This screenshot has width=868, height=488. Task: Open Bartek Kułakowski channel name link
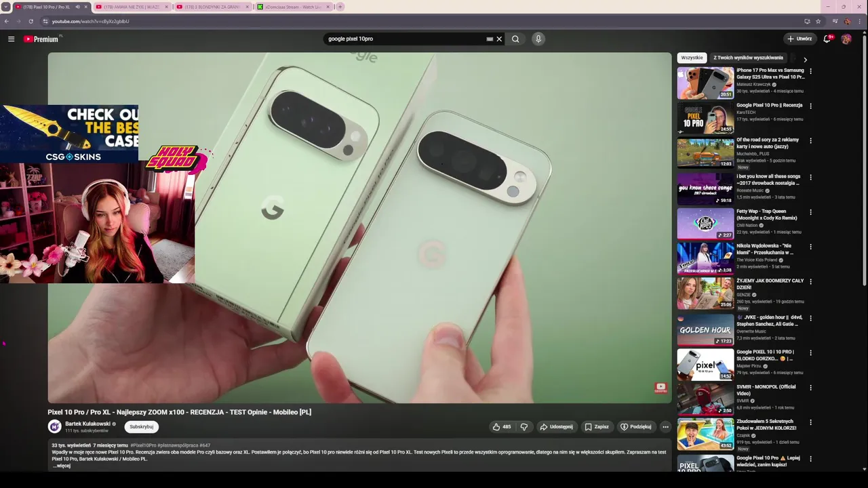(x=87, y=424)
